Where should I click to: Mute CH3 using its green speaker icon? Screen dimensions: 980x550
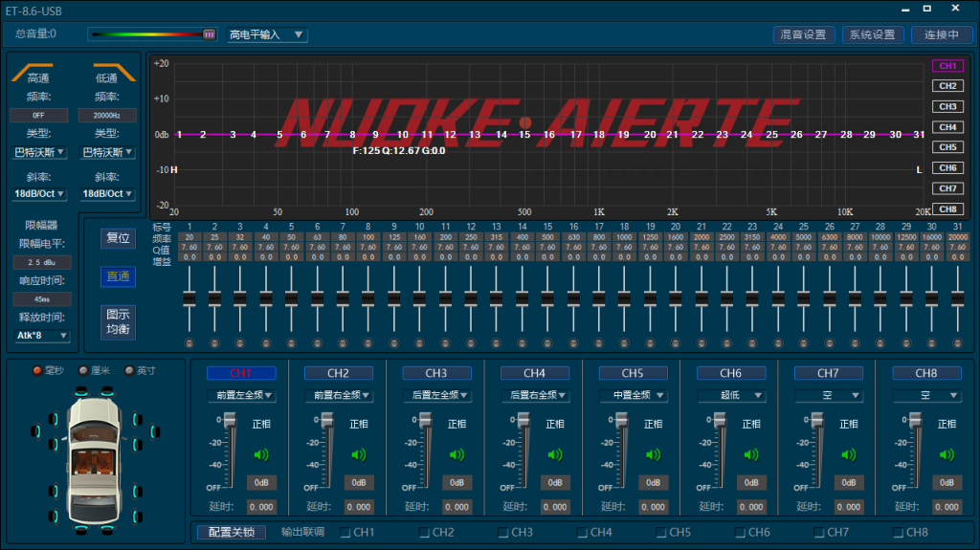point(457,454)
